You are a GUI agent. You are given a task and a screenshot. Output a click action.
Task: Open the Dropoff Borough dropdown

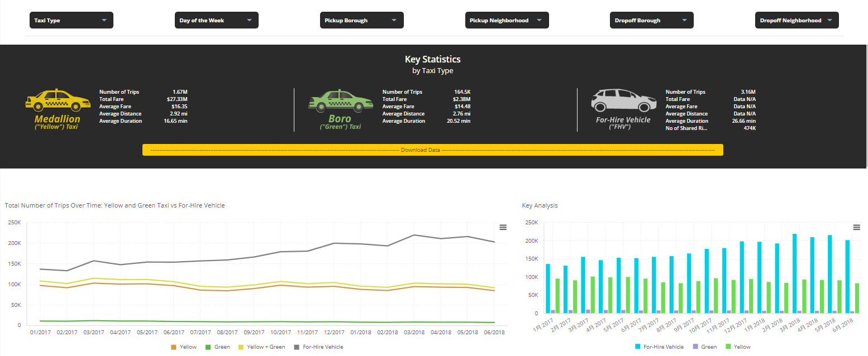pos(651,20)
